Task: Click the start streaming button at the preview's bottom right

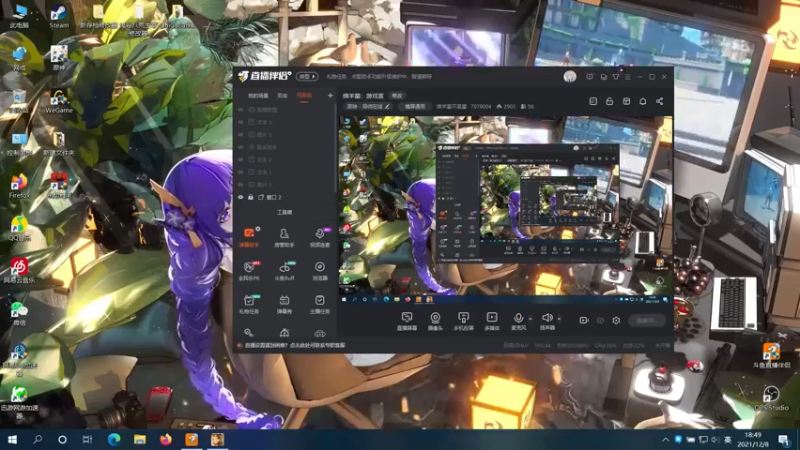Action: click(x=646, y=320)
